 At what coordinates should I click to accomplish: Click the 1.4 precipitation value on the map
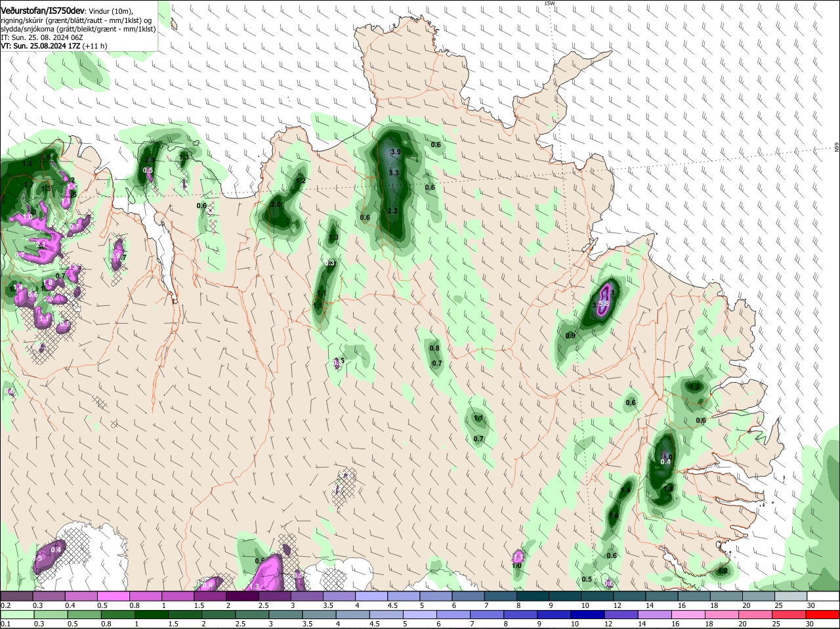[625, 490]
